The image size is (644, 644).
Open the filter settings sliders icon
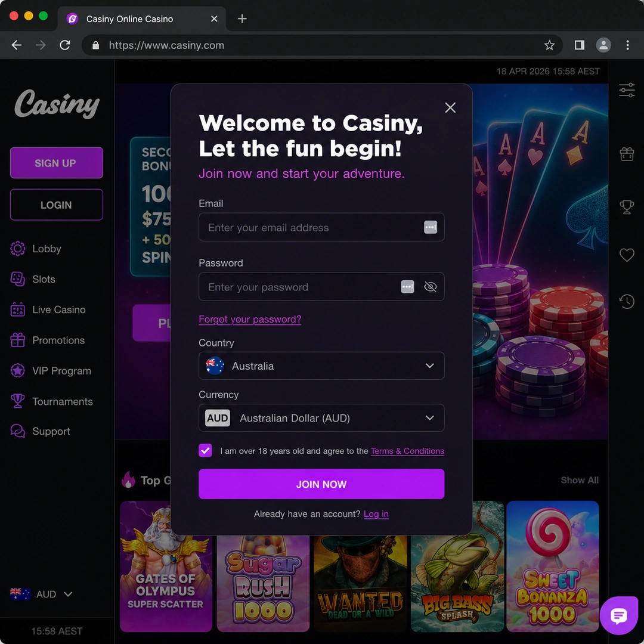[x=627, y=90]
